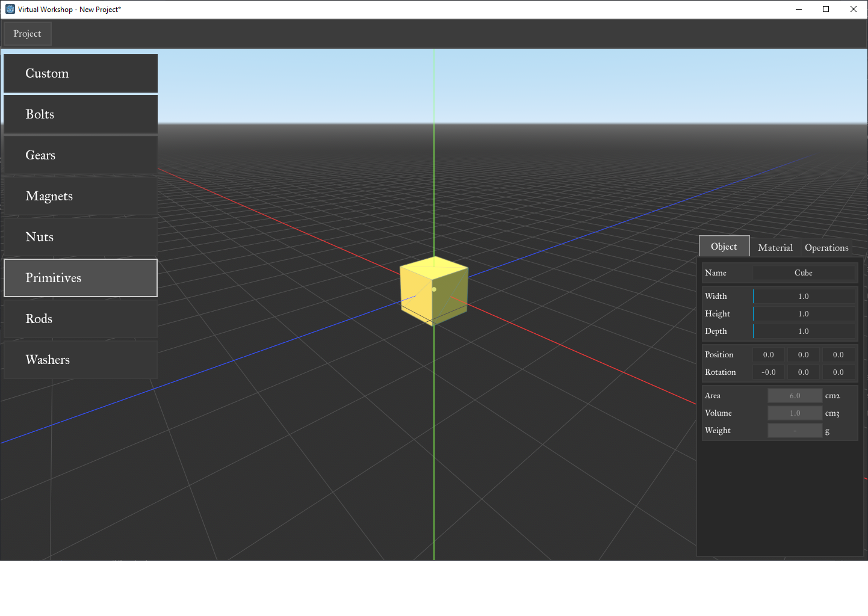Open the Operations tab
The width and height of the screenshot is (868, 616).
point(826,248)
